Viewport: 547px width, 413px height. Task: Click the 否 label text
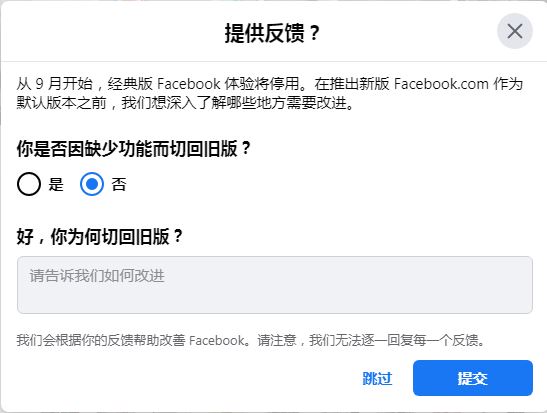119,184
